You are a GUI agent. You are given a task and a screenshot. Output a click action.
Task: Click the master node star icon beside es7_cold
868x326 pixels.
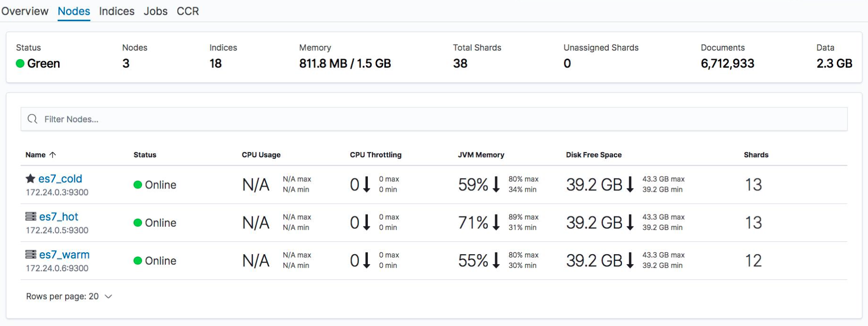point(30,179)
